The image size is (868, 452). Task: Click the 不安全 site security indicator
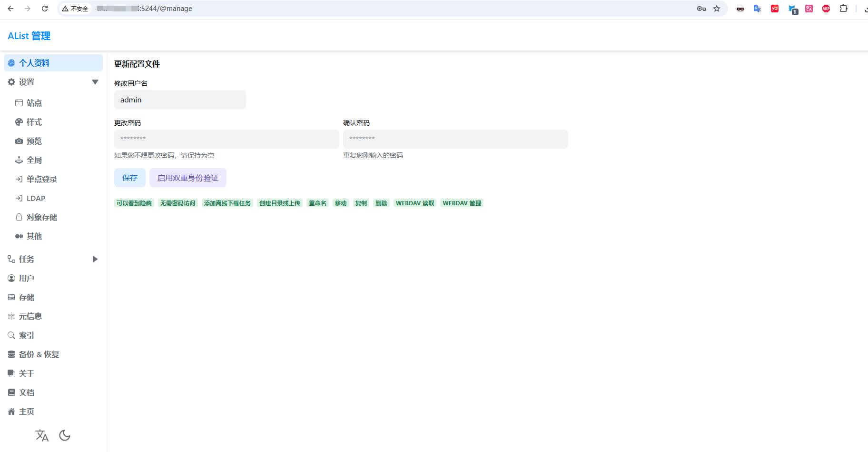pyautogui.click(x=75, y=9)
